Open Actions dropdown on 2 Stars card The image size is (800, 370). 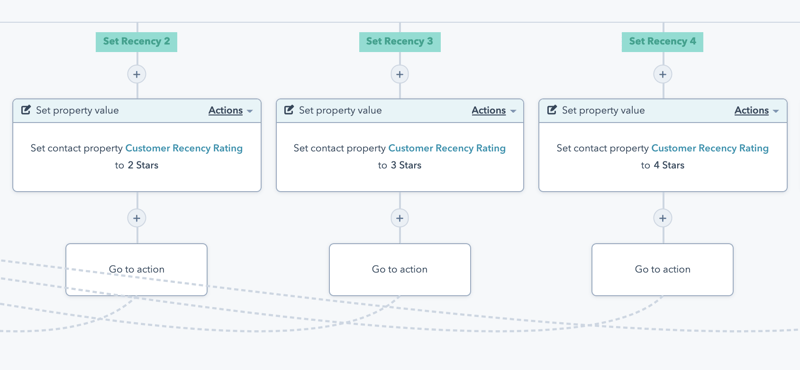click(x=231, y=111)
